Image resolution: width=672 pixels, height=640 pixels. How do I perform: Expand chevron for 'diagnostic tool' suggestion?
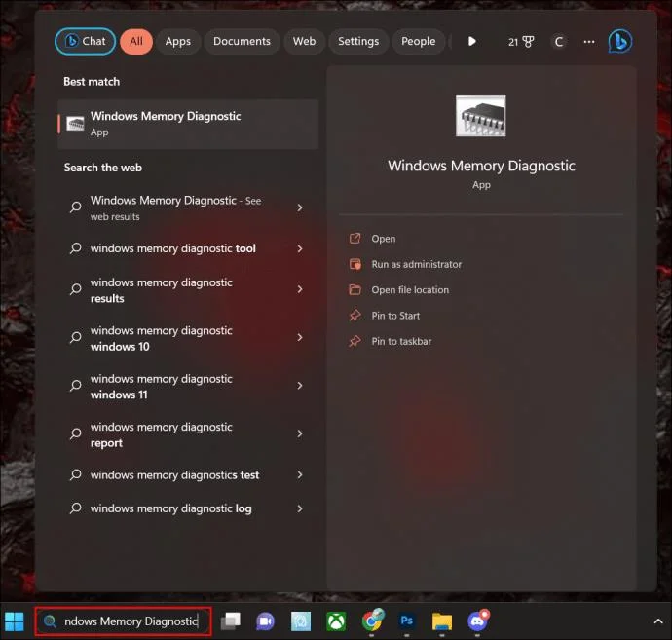click(x=300, y=248)
